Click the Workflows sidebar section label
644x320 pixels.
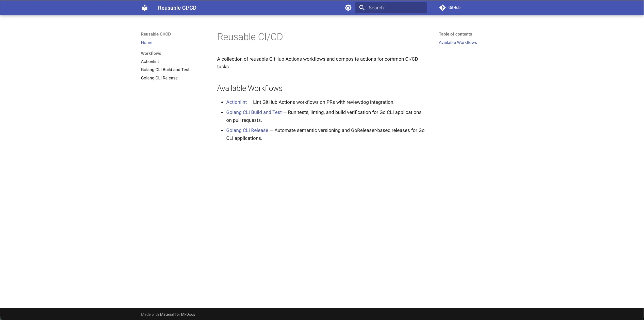pos(151,53)
